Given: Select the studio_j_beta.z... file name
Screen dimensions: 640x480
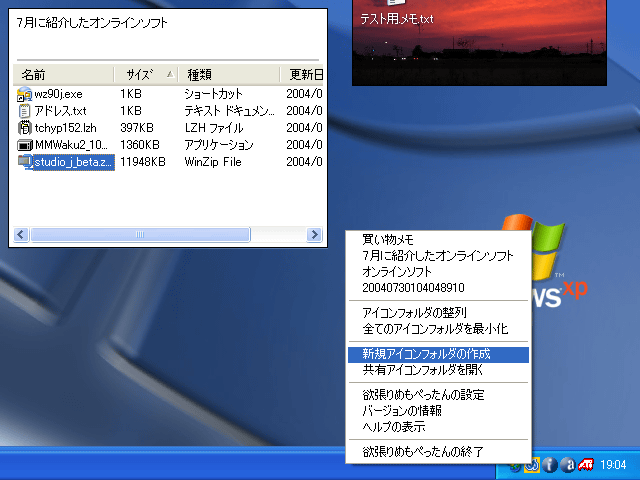Looking at the screenshot, I should click(73, 162).
